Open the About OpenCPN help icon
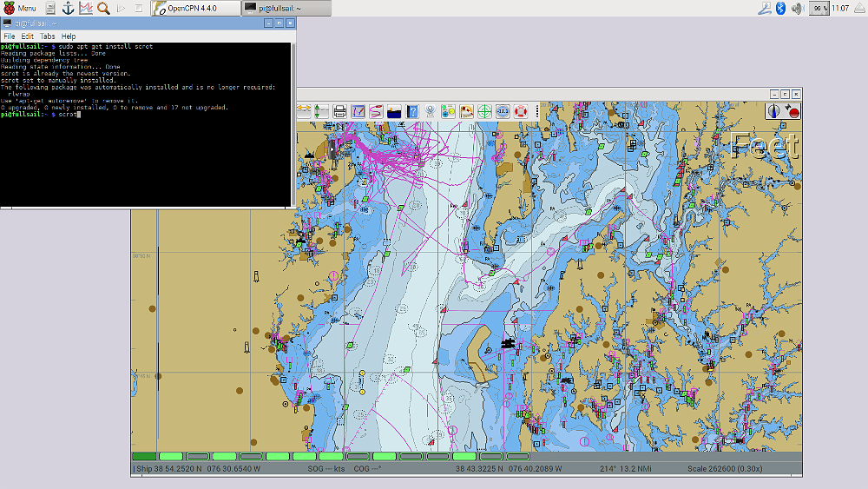The height and width of the screenshot is (489, 868). point(413,111)
